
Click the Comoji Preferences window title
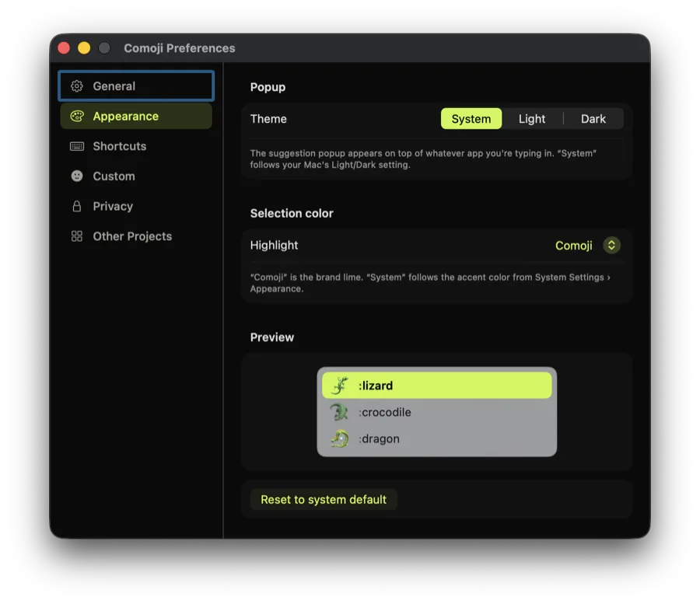(x=180, y=48)
